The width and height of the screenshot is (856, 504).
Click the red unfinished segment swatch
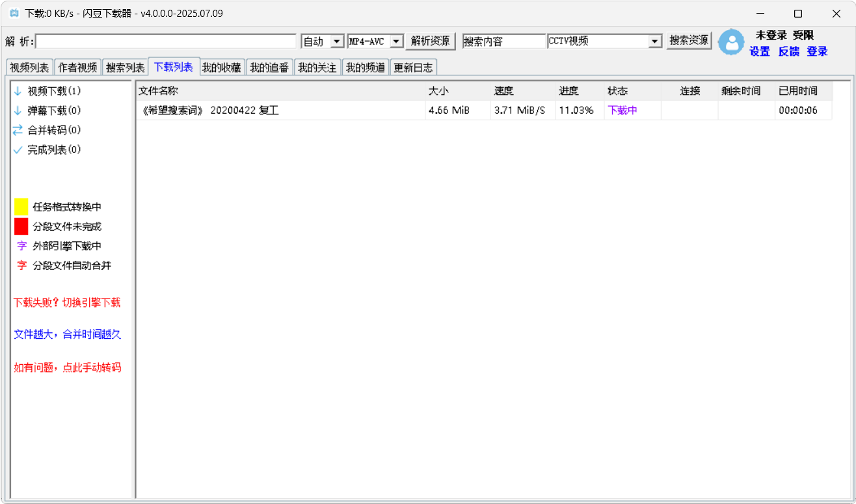click(x=21, y=226)
